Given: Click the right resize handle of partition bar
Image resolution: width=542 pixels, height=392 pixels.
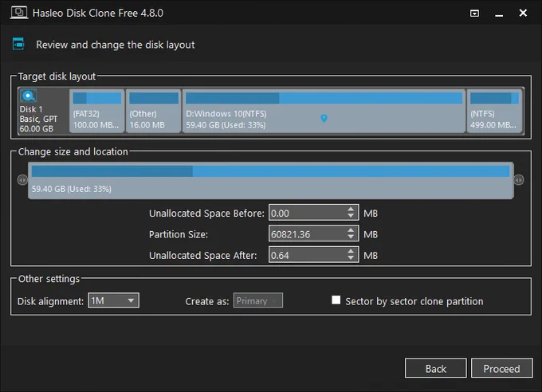Looking at the screenshot, I should (x=519, y=180).
